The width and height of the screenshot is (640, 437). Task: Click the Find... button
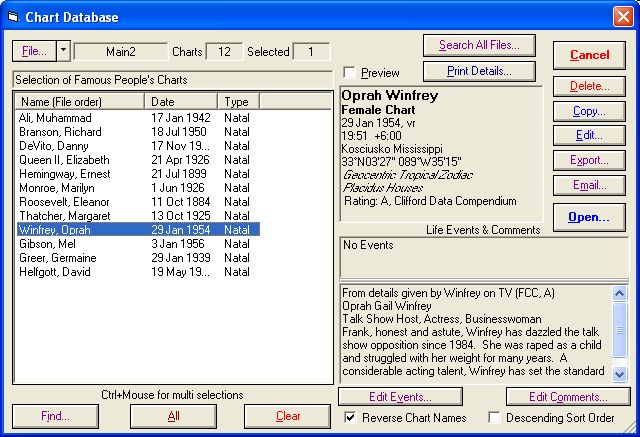[x=55, y=416]
